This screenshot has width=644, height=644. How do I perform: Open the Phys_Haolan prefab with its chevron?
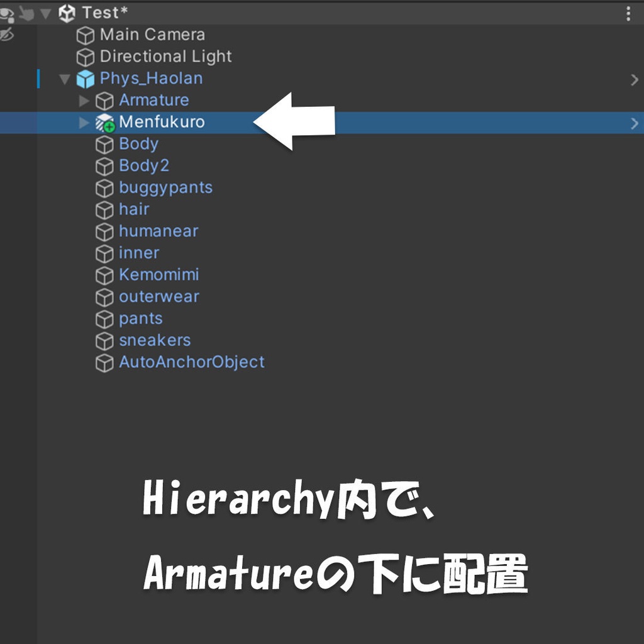635,79
